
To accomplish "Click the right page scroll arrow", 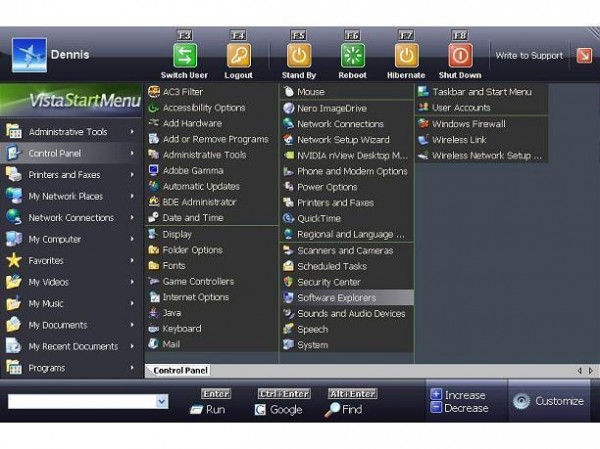I will pyautogui.click(x=591, y=371).
